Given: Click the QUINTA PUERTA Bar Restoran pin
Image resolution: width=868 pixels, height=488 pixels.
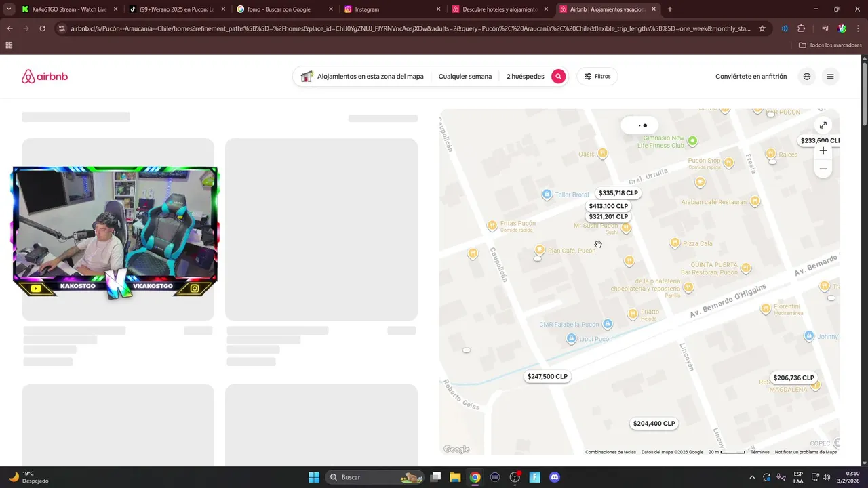Looking at the screenshot, I should [x=746, y=268].
